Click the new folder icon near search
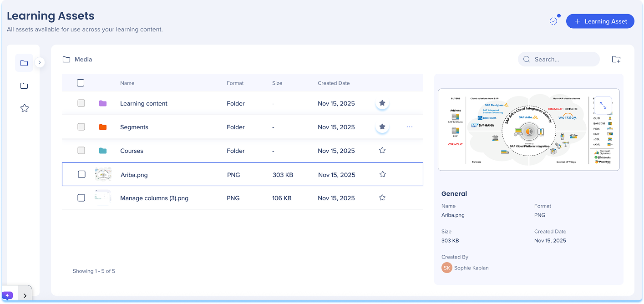644x304 pixels. (x=616, y=59)
